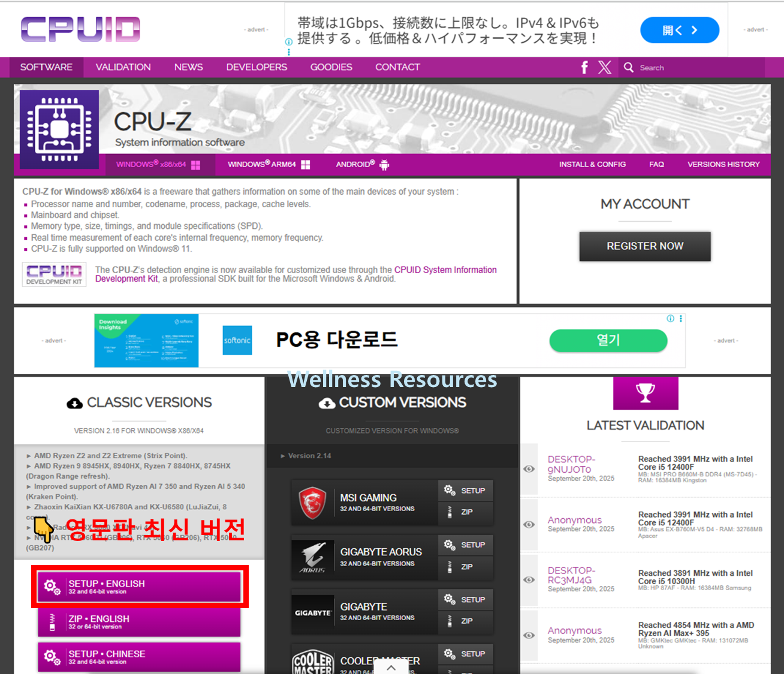Open the INSTALL & CONFIG page
The height and width of the screenshot is (674, 784).
pyautogui.click(x=592, y=164)
